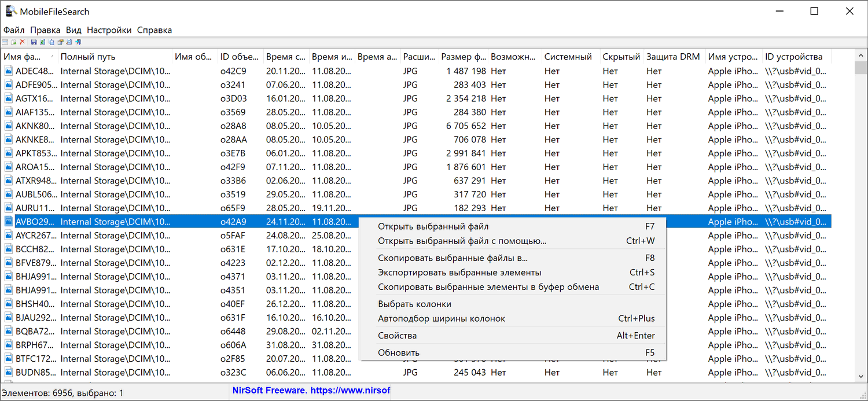Screen dimensions: 868x401
Task: Click the open-file toolbar icon with green arrow
Action: coord(14,42)
